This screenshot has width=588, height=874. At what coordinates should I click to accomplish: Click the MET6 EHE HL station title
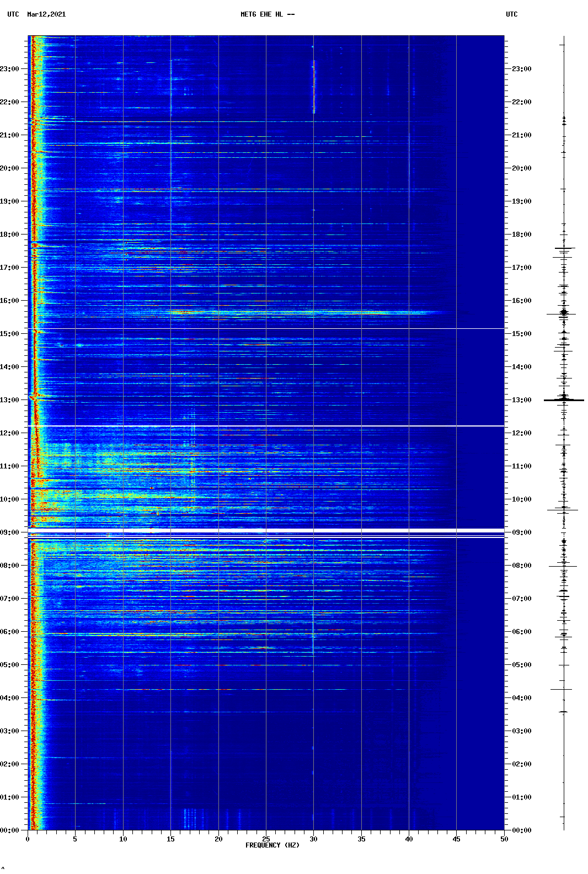tap(267, 14)
